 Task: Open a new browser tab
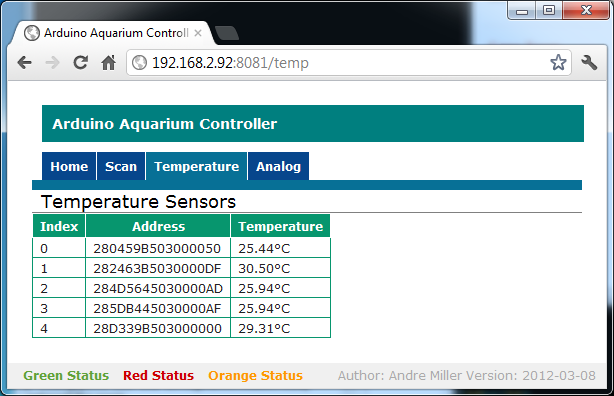227,33
